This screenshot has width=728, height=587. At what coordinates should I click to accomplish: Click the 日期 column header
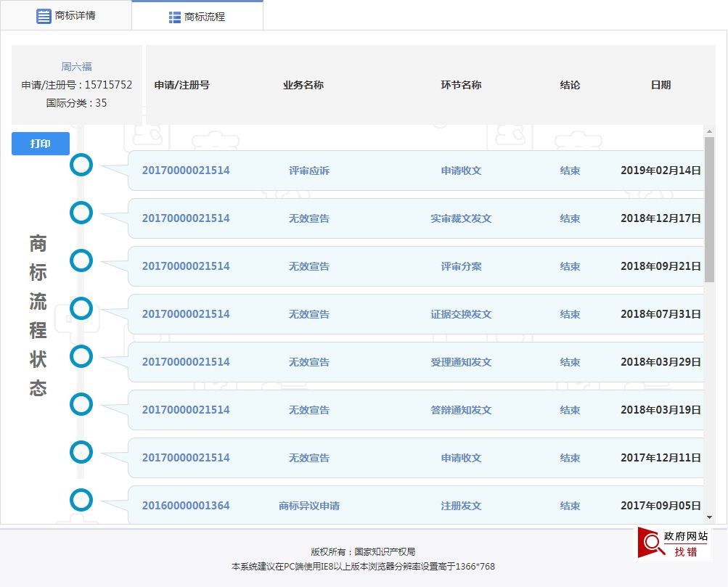click(660, 85)
